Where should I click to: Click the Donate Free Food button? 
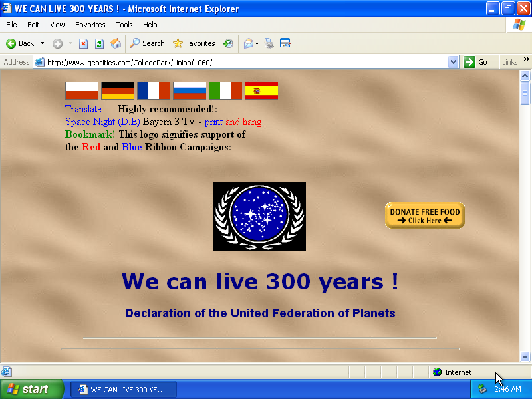(425, 215)
